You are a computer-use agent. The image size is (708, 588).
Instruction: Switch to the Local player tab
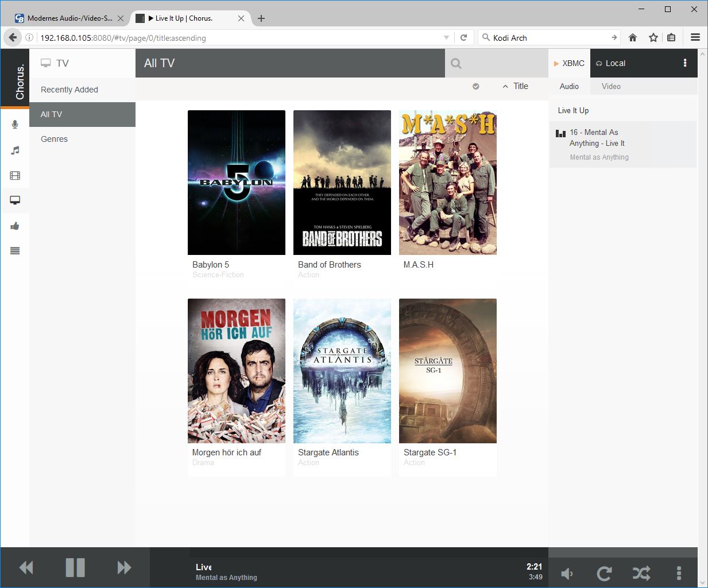click(x=610, y=63)
